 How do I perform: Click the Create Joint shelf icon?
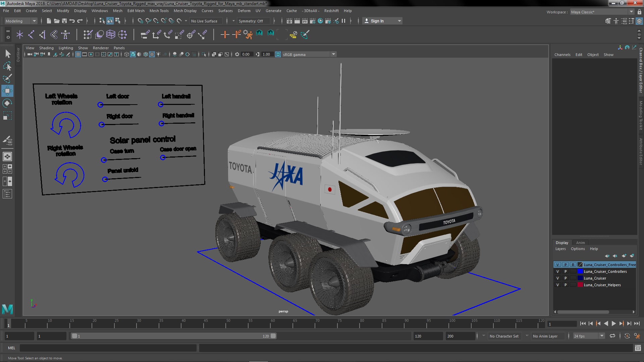(31, 35)
